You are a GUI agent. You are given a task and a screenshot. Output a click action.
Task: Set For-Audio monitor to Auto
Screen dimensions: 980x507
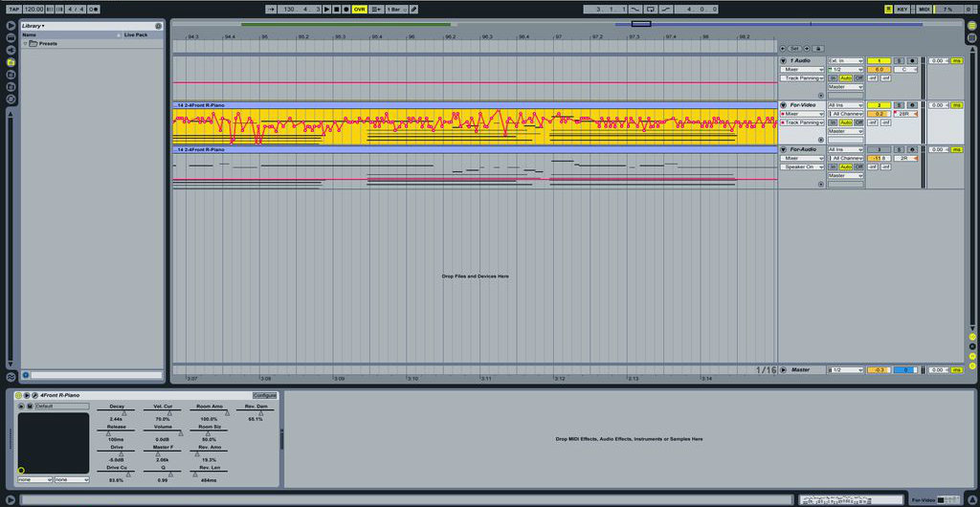(846, 167)
